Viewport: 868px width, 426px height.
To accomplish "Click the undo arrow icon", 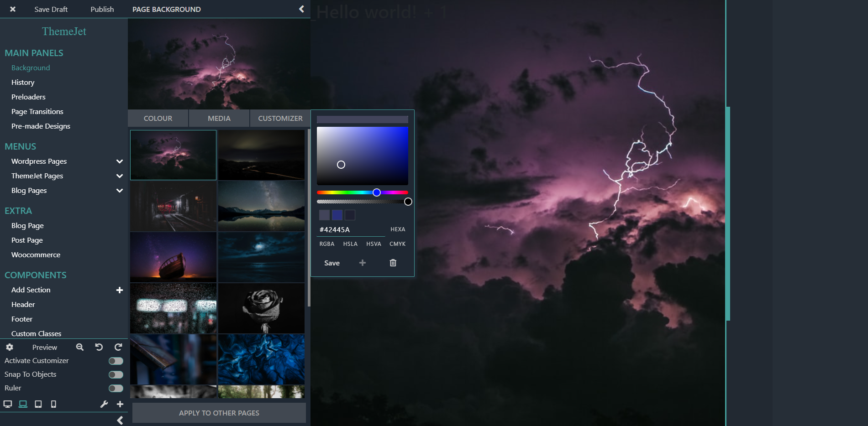I will point(99,347).
